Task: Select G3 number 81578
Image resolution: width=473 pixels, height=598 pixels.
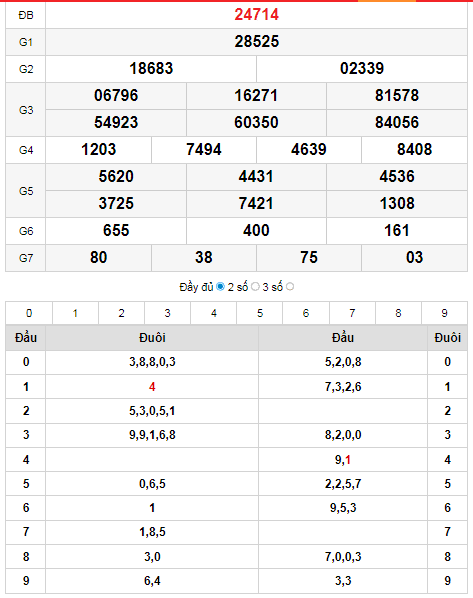Action: coord(397,95)
